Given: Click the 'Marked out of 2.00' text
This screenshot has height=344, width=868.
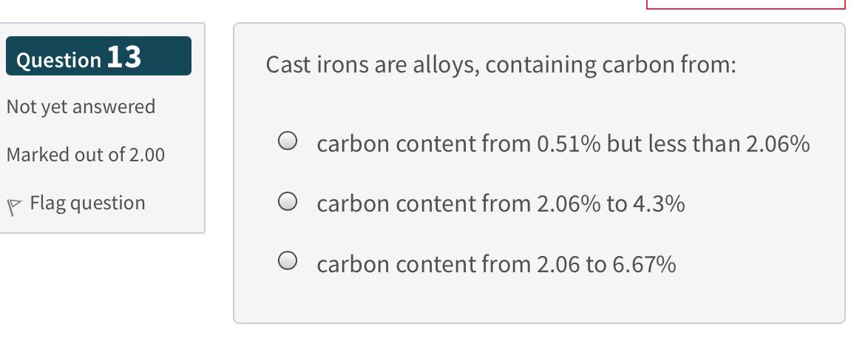Looking at the screenshot, I should point(85,155).
